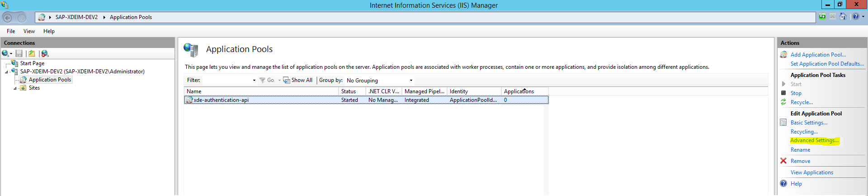Click the Save connections floppy disk icon

click(x=19, y=53)
